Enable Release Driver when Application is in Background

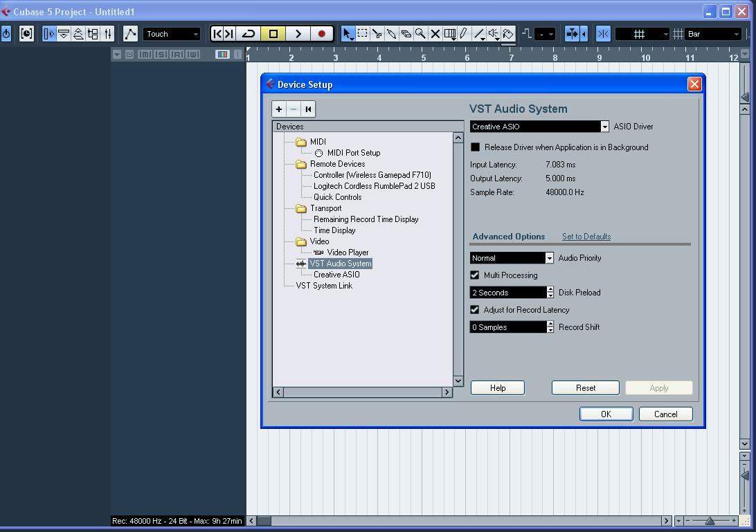pyautogui.click(x=475, y=147)
